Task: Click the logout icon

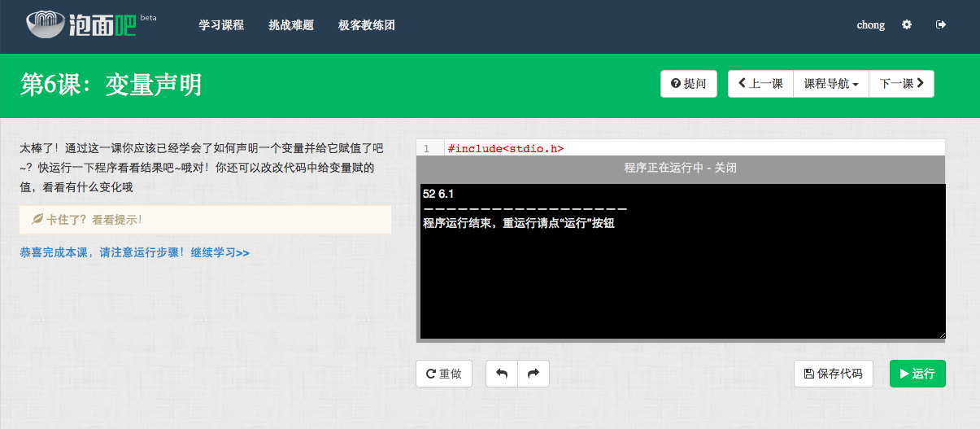Action: (x=941, y=25)
